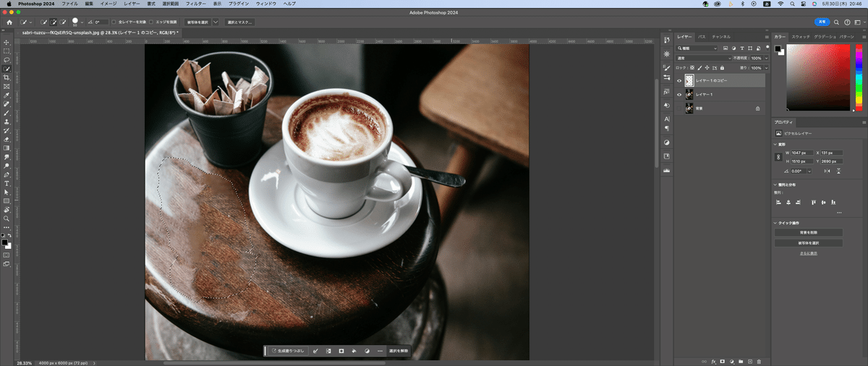Click the W width field
Viewport: 868px width, 366px height.
click(x=801, y=153)
